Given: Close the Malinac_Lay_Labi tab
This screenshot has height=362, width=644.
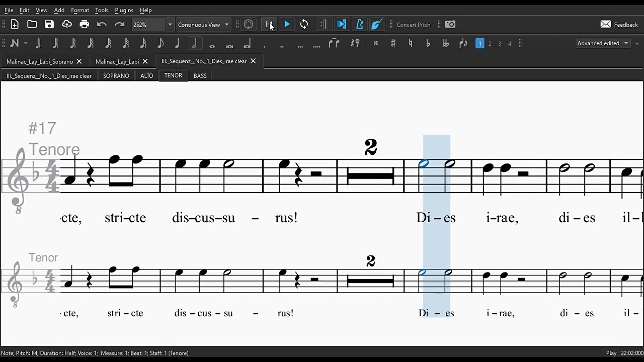Looking at the screenshot, I should (145, 61).
